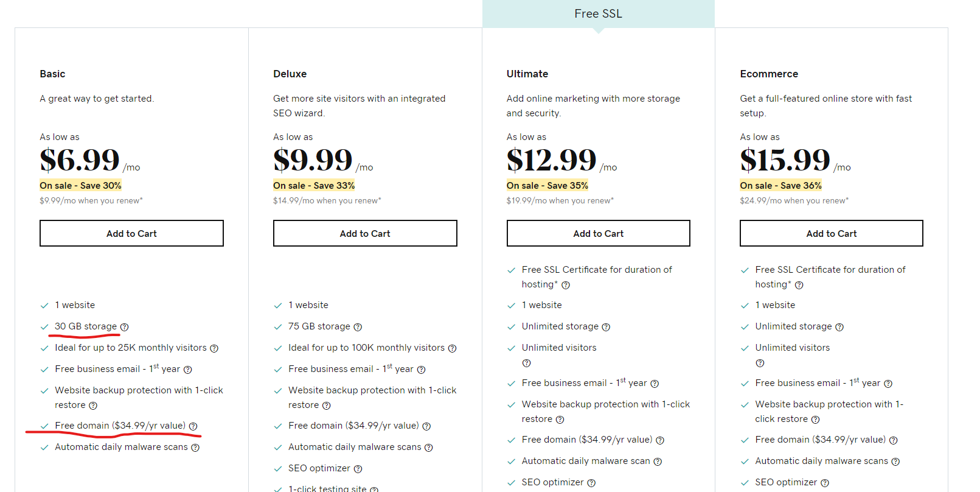The image size is (980, 492).
Task: Open help icon for Basic daily malware scans
Action: [195, 448]
